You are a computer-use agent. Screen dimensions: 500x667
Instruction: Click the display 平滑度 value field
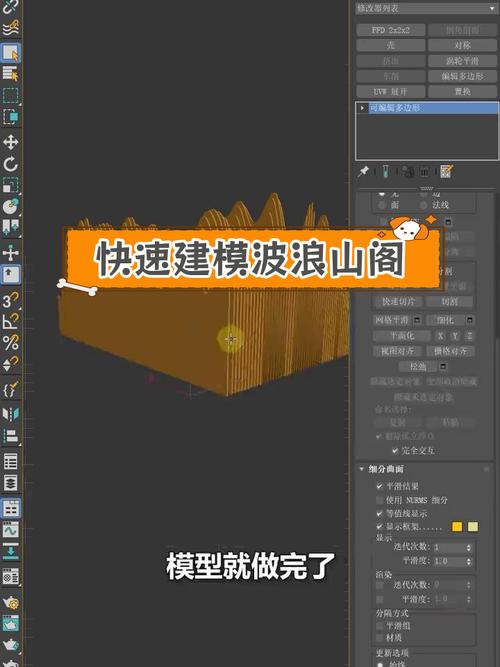click(449, 562)
